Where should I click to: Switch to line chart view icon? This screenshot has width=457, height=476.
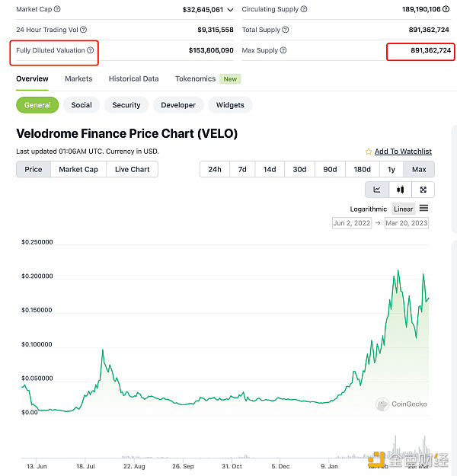377,190
